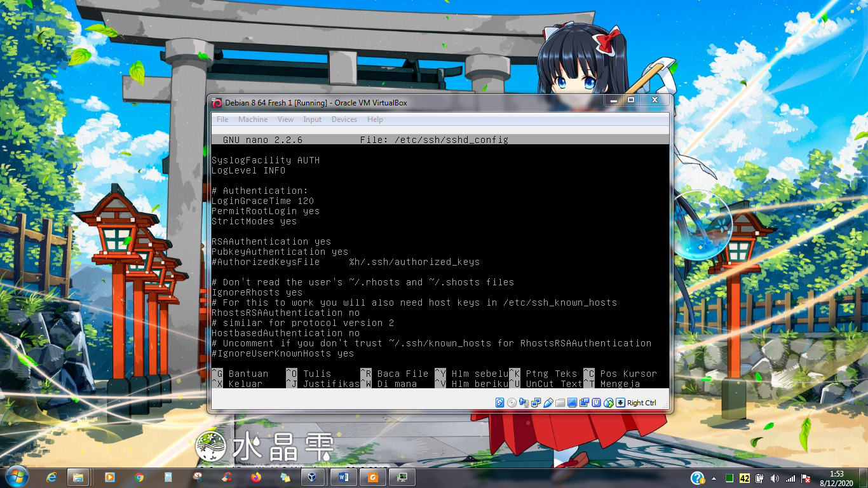Launch Google Chrome from the taskbar
The image size is (868, 488).
coord(139,477)
